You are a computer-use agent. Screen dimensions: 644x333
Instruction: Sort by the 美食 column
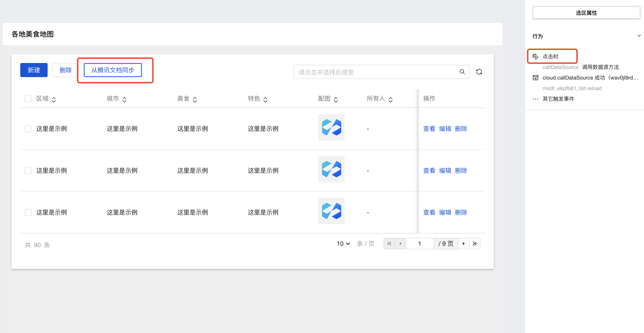195,99
